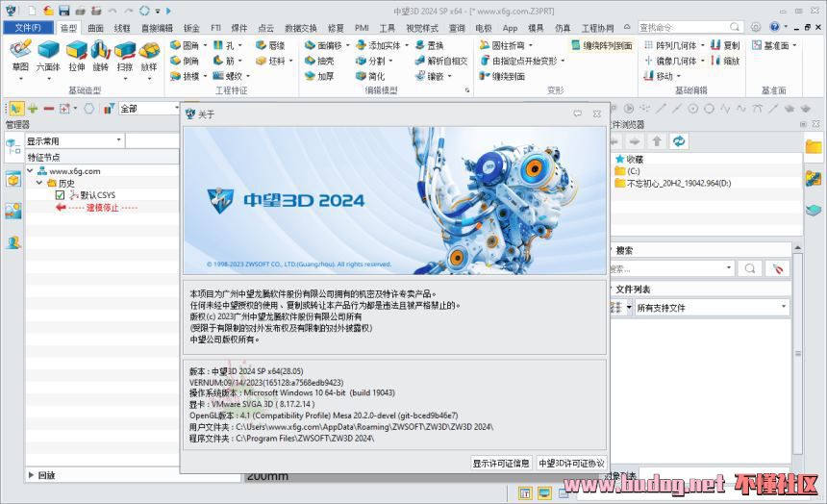Expand the 回放 playback section
This screenshot has height=504, width=827.
coord(31,475)
